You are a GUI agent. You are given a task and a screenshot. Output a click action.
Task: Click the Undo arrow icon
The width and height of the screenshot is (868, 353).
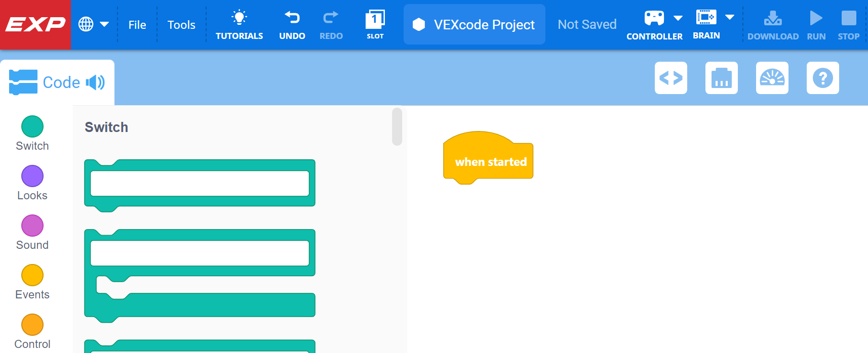point(292,18)
